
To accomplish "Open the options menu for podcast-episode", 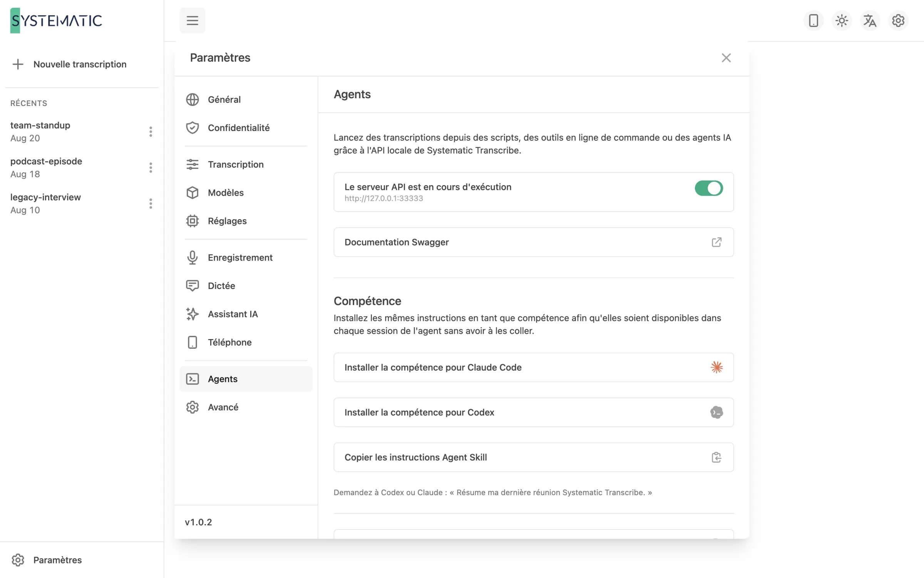I will click(x=151, y=167).
